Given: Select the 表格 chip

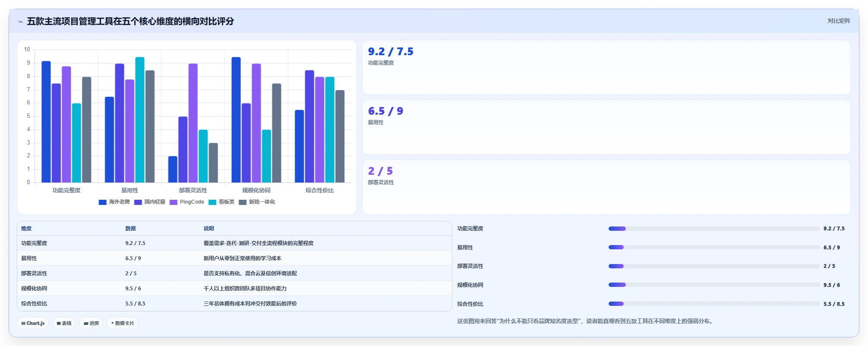Looking at the screenshot, I should [x=64, y=323].
